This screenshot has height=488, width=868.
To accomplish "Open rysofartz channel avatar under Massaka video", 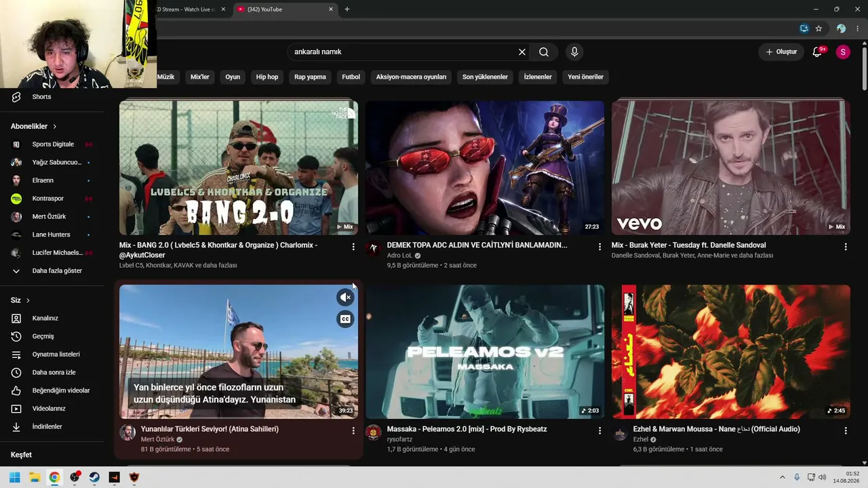I will pyautogui.click(x=374, y=433).
